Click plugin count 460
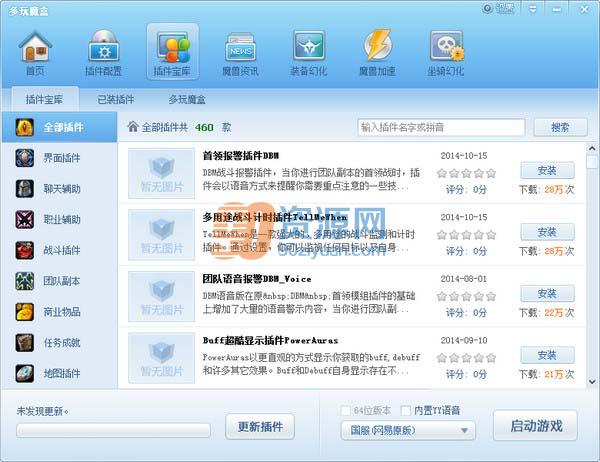Screen dimensions: 600x462 click(204, 127)
